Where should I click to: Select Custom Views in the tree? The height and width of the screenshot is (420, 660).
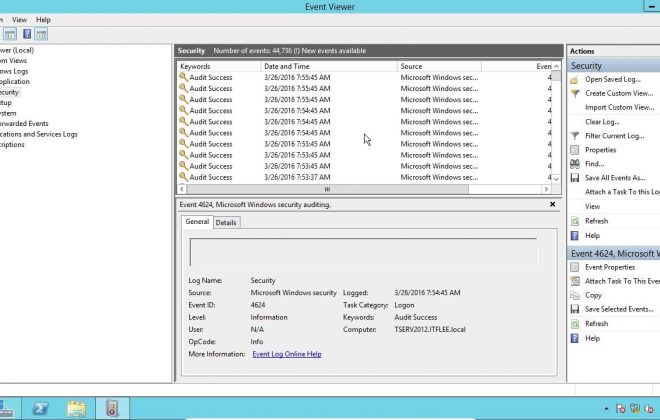coord(13,61)
